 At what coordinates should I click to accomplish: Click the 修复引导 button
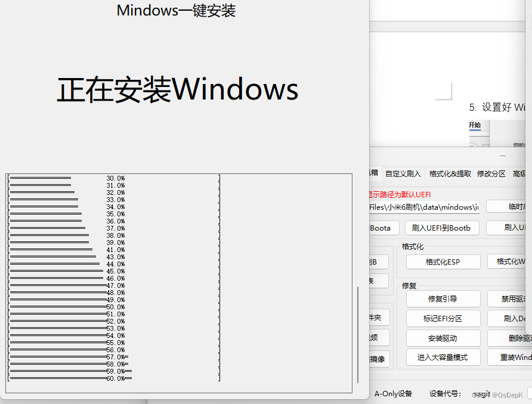(x=443, y=299)
